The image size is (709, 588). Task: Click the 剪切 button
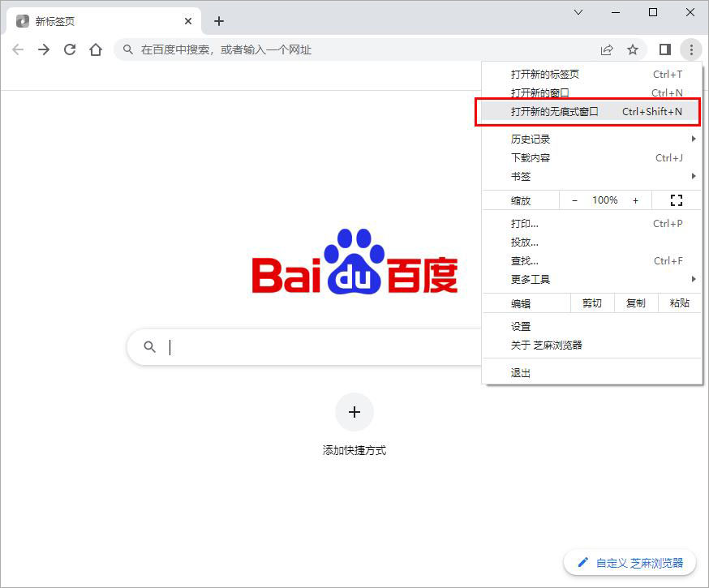[x=592, y=303]
